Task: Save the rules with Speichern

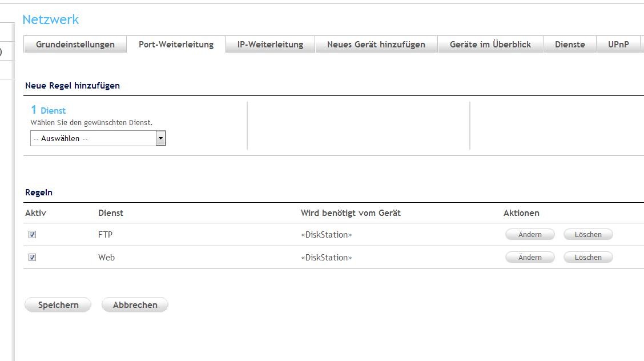Action: pyautogui.click(x=58, y=305)
